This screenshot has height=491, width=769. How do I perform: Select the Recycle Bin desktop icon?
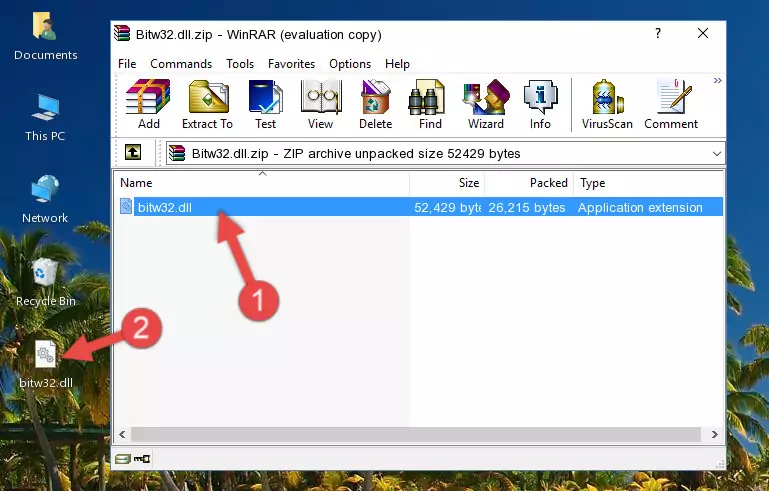pyautogui.click(x=46, y=283)
